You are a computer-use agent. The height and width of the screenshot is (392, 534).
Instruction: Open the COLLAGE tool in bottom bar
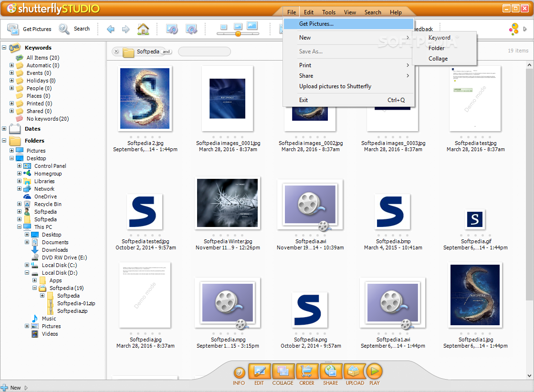[283, 371]
